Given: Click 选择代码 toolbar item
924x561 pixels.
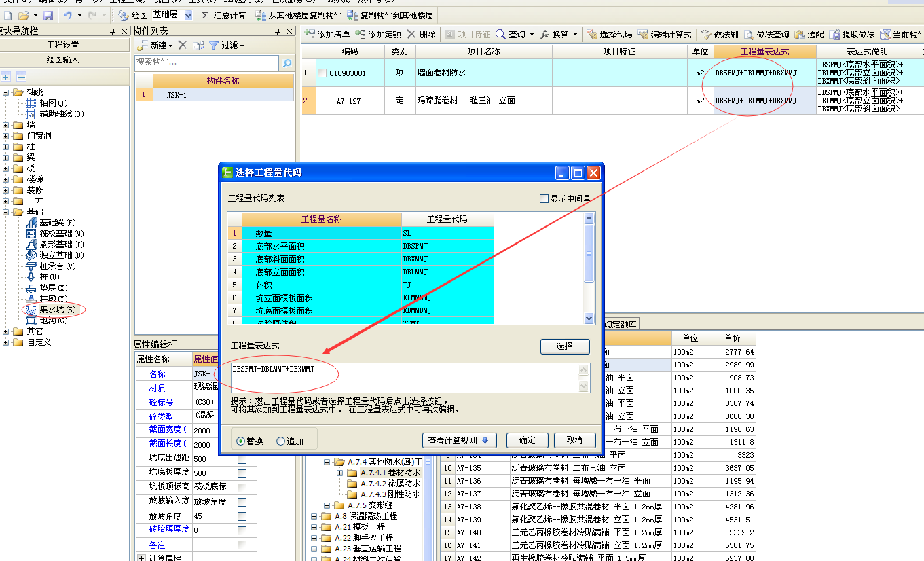Looking at the screenshot, I should pyautogui.click(x=610, y=34).
